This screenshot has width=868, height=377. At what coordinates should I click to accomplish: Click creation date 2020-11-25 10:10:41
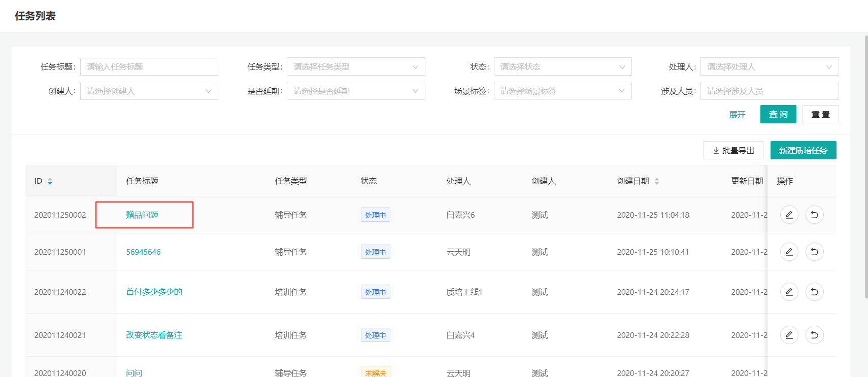point(653,252)
